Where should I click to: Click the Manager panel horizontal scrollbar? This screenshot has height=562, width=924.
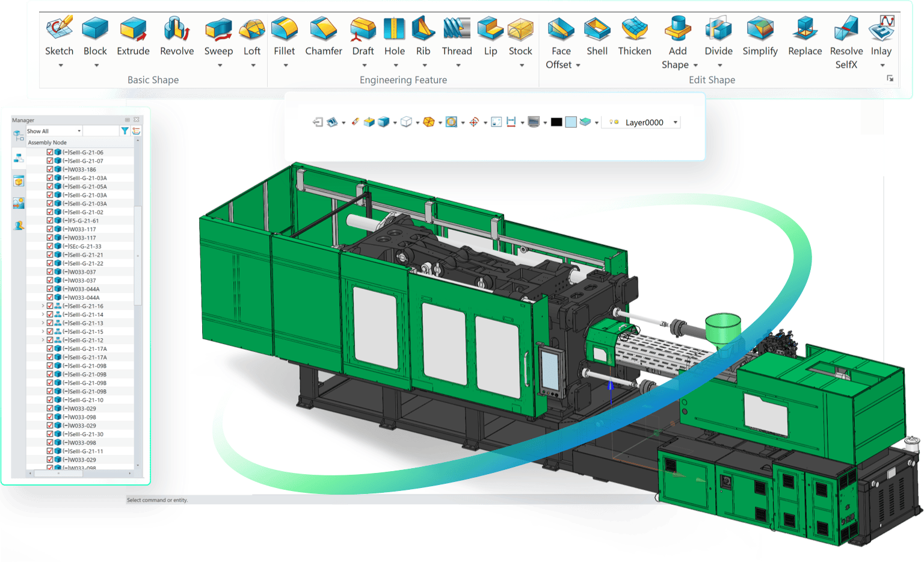58,474
